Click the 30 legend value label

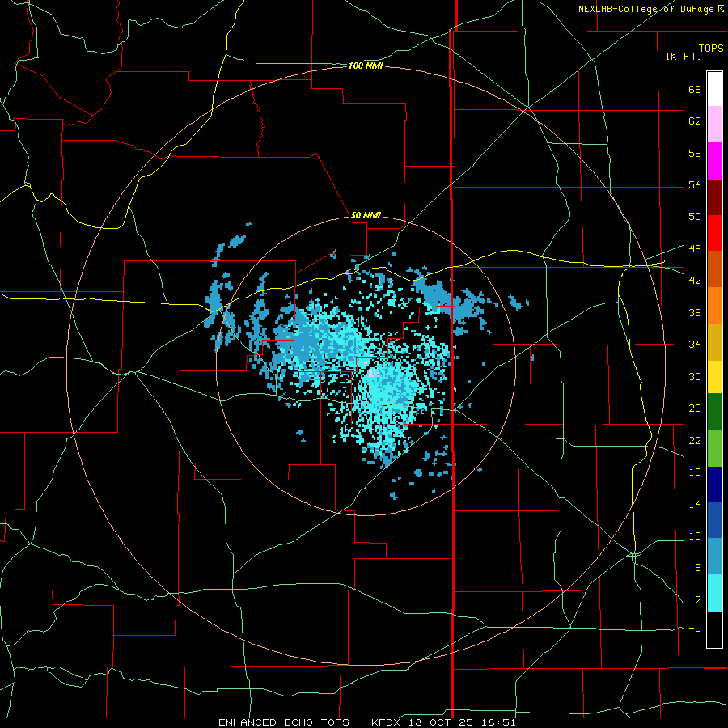pos(695,376)
